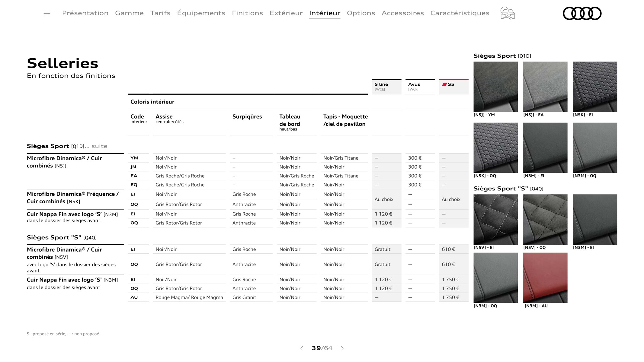Click the Audi four-rings logo
Viewport: 644px width, 362px height.
[x=582, y=13]
